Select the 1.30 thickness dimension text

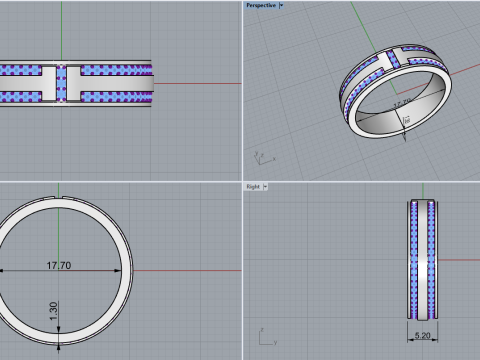point(53,311)
